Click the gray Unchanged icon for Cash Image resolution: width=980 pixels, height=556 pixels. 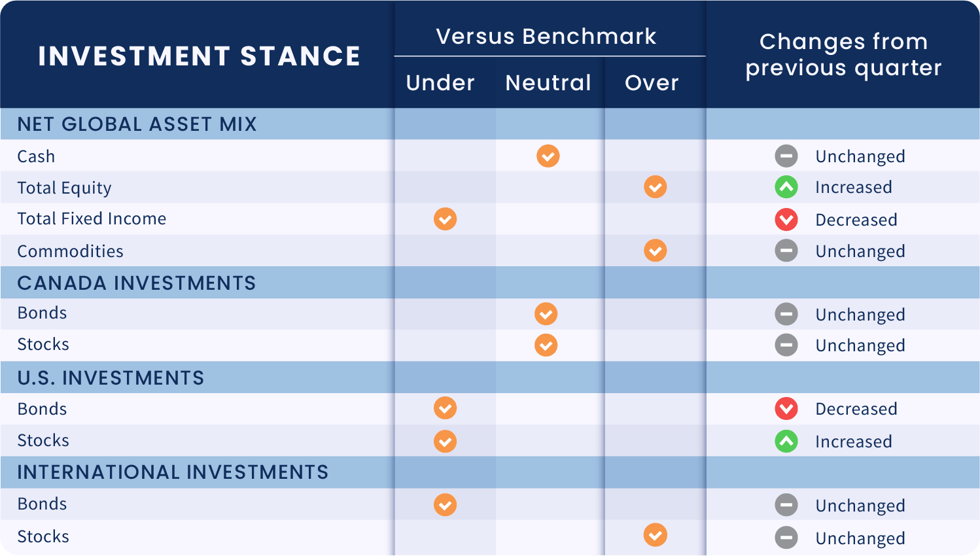[x=786, y=156]
